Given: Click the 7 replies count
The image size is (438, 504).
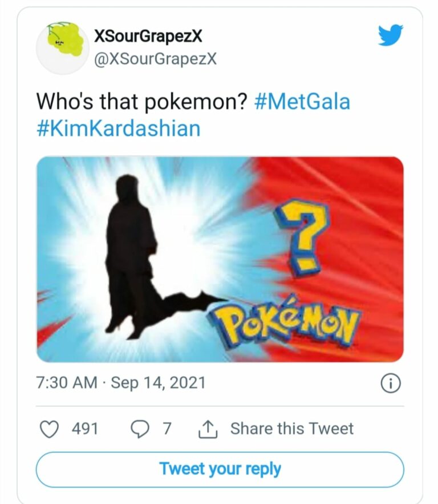Looking at the screenshot, I should tap(167, 428).
